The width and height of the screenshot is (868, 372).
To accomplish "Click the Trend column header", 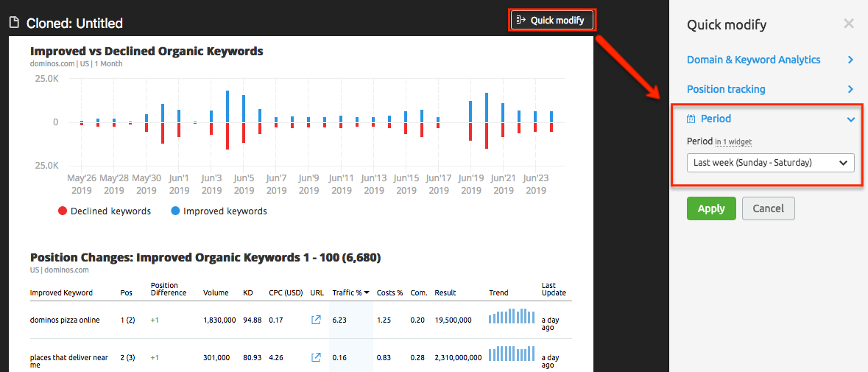I will point(498,293).
